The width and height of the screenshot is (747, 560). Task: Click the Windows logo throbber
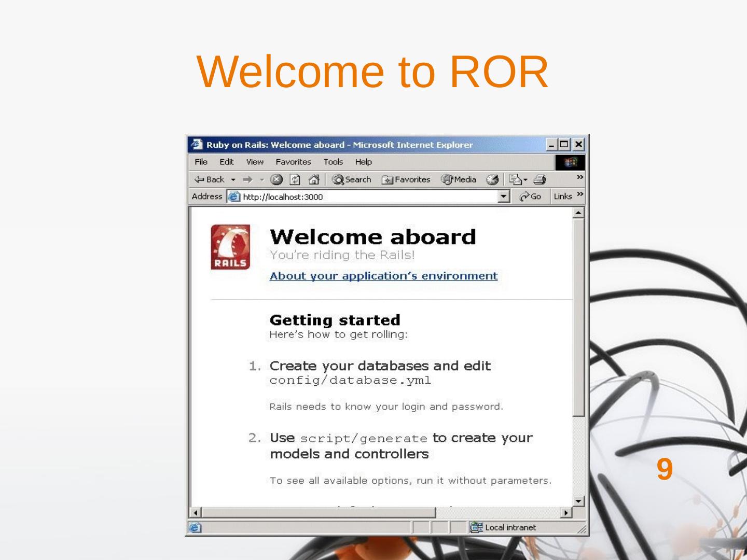pos(570,162)
